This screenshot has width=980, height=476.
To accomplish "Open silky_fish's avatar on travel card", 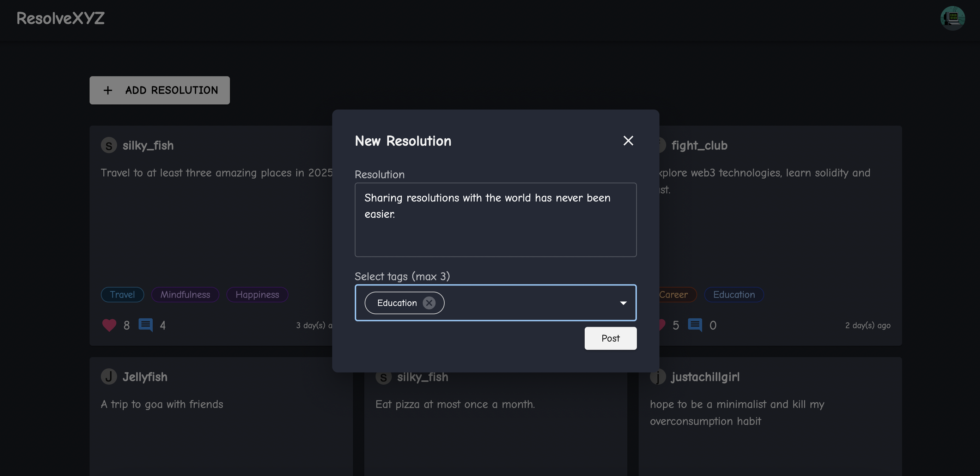I will [x=109, y=145].
